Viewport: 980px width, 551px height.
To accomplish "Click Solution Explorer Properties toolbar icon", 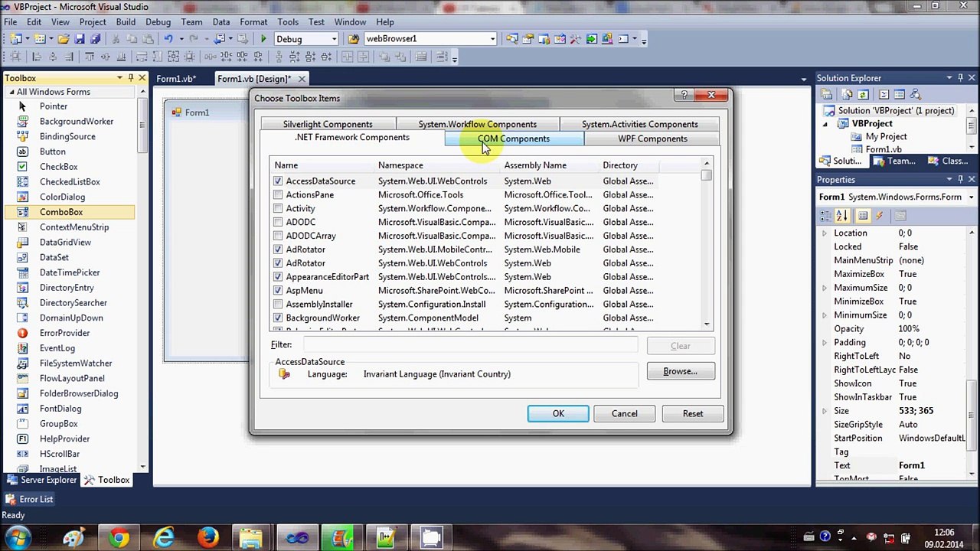I will point(827,94).
